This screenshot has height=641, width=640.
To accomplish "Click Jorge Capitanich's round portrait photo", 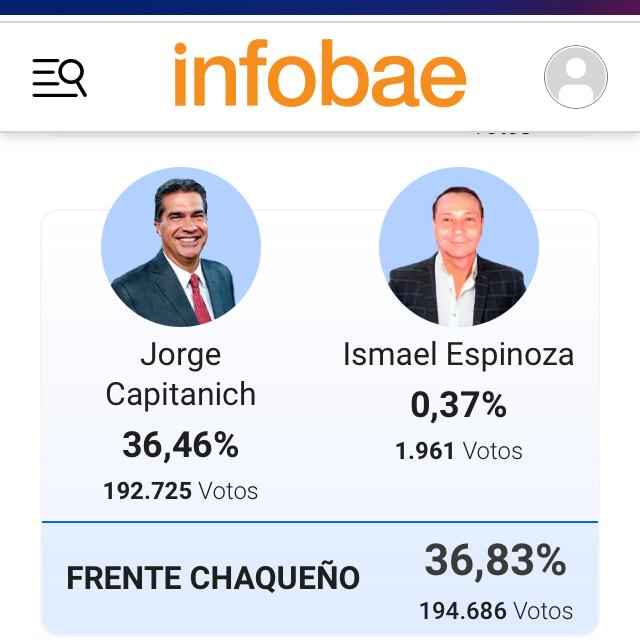I will [181, 247].
